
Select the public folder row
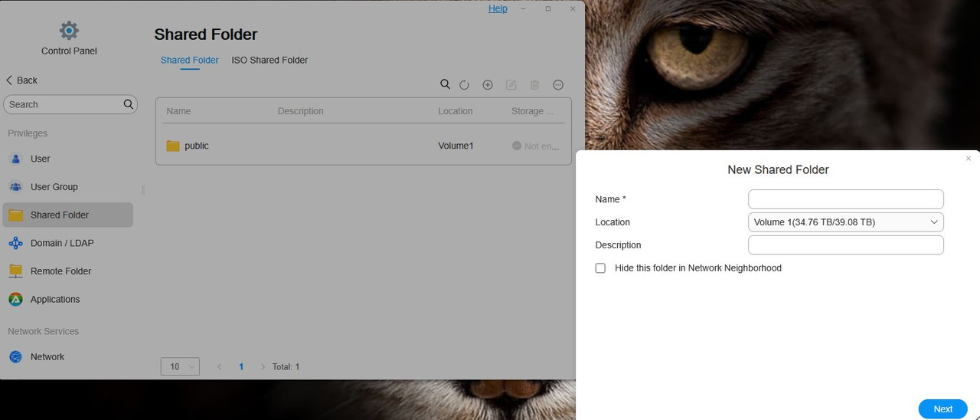click(x=364, y=146)
